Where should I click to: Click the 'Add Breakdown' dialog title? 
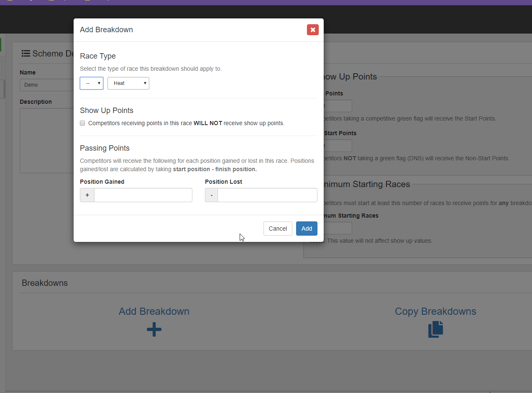pyautogui.click(x=106, y=30)
